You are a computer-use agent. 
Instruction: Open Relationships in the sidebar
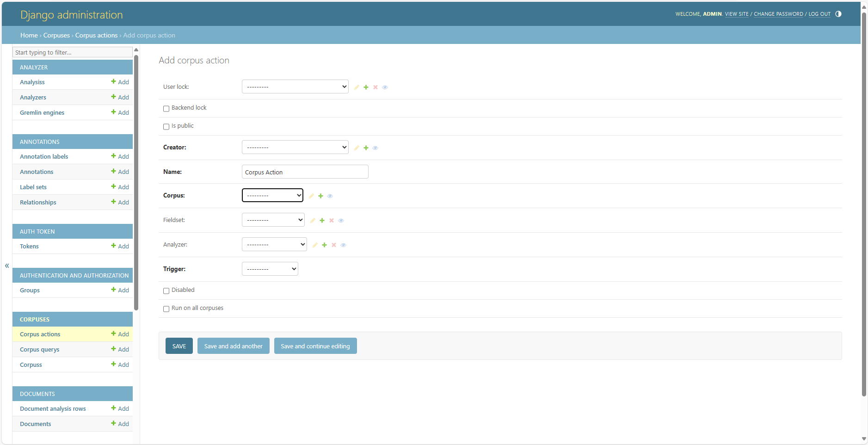pos(38,202)
